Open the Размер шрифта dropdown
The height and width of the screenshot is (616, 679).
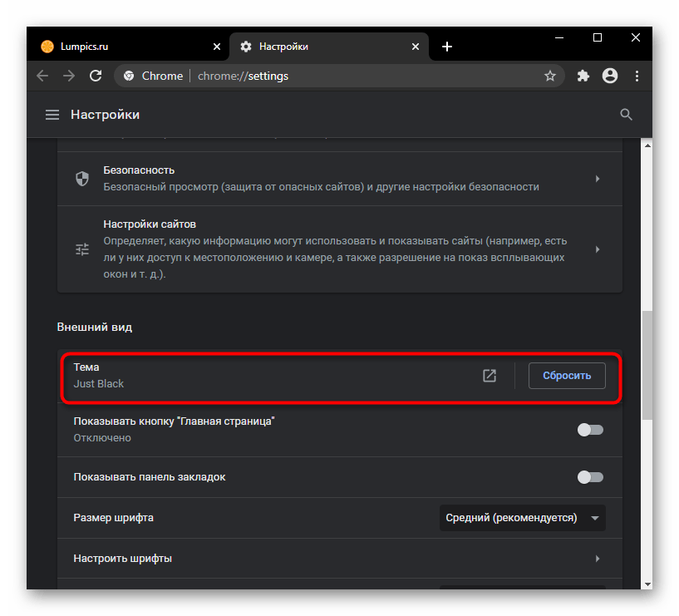522,518
